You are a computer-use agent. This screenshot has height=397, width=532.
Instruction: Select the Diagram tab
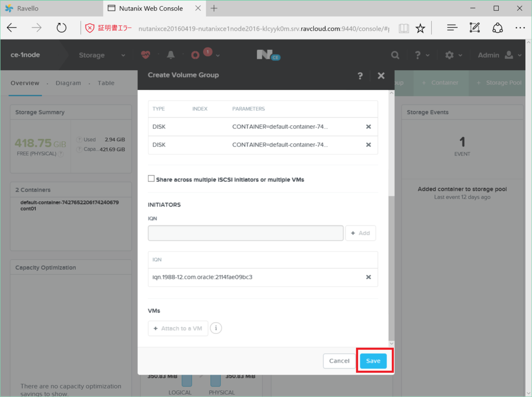click(68, 83)
